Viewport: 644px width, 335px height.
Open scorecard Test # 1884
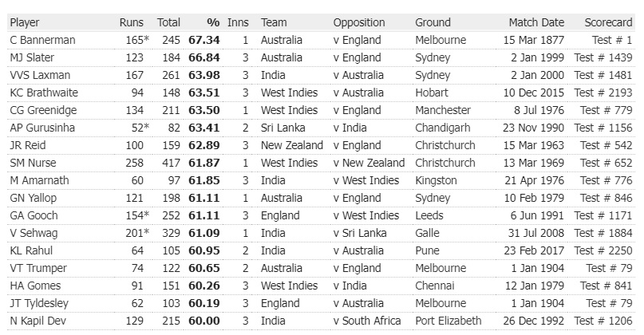tap(603, 233)
